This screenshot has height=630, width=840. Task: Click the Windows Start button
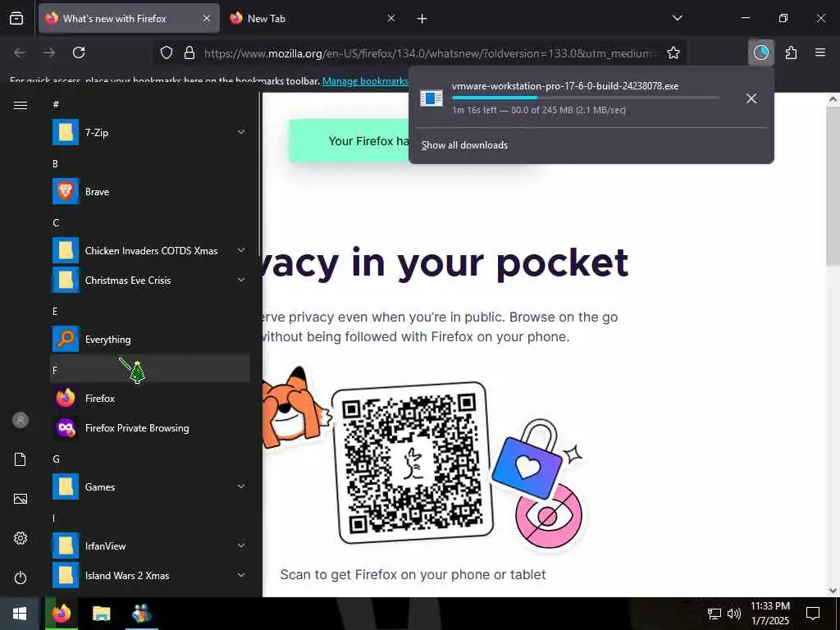[20, 614]
